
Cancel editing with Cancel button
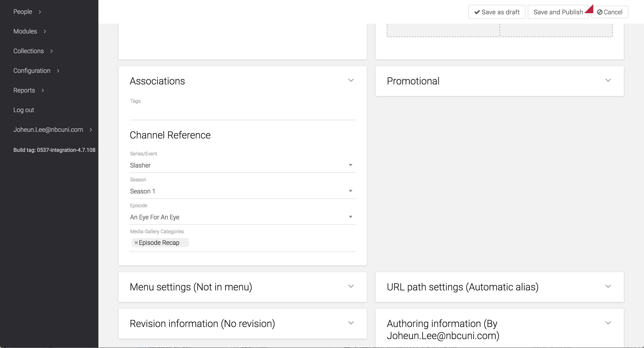(610, 12)
